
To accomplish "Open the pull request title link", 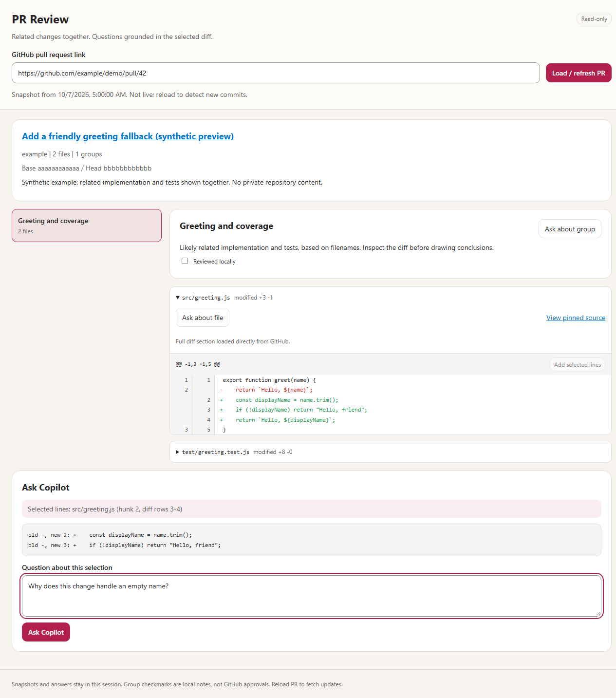I will click(128, 136).
